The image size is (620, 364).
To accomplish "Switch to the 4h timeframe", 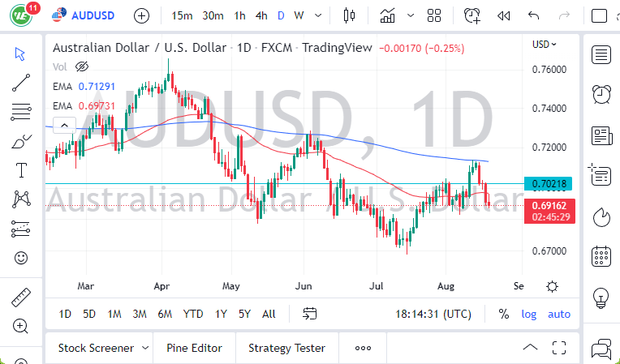I will click(260, 15).
